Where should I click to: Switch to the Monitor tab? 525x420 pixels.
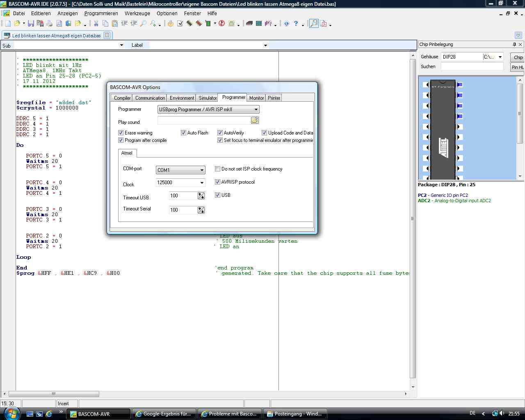coord(256,98)
